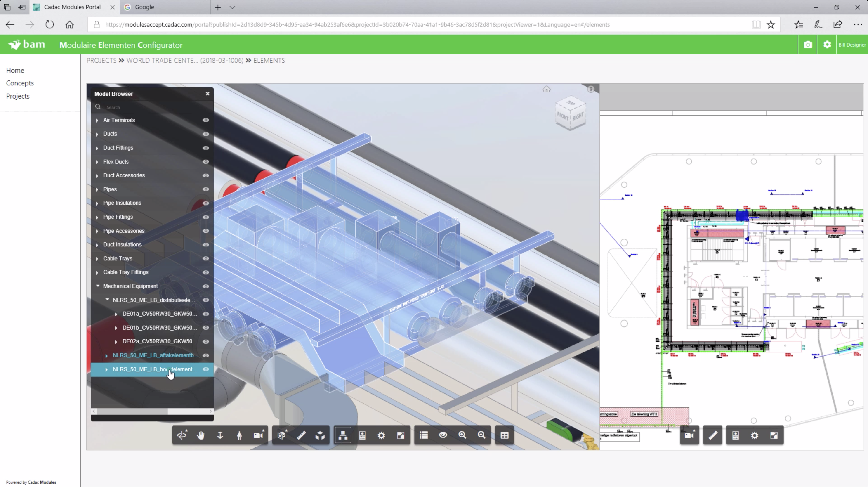
Task: Open the table grid toolbar button
Action: coord(505,435)
